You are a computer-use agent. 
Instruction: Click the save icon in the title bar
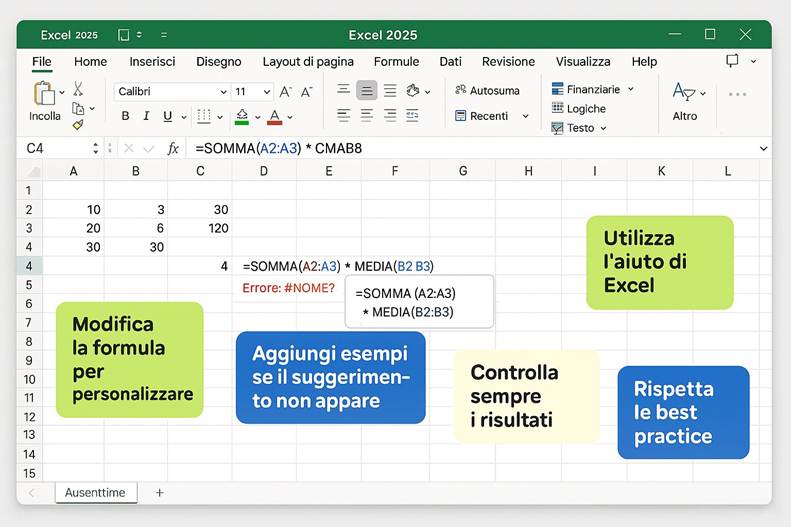tap(124, 35)
